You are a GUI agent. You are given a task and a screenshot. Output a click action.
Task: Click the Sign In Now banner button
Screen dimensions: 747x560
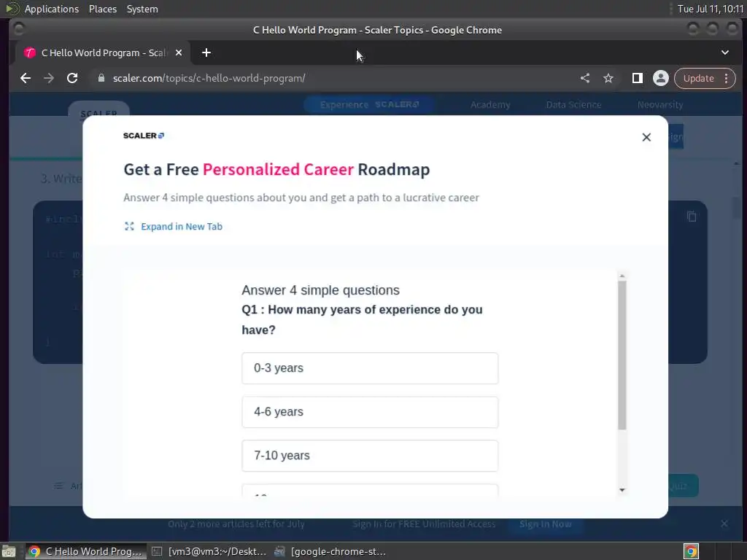[545, 524]
